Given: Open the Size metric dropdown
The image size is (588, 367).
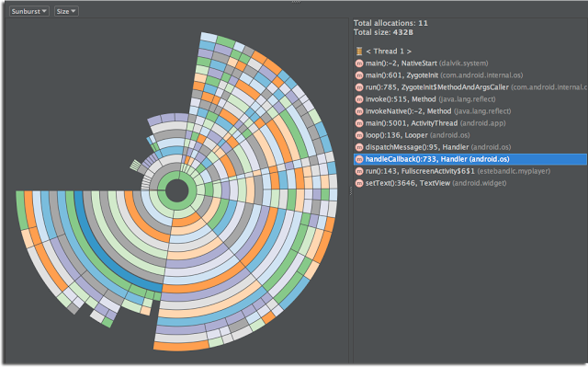Looking at the screenshot, I should tap(66, 11).
